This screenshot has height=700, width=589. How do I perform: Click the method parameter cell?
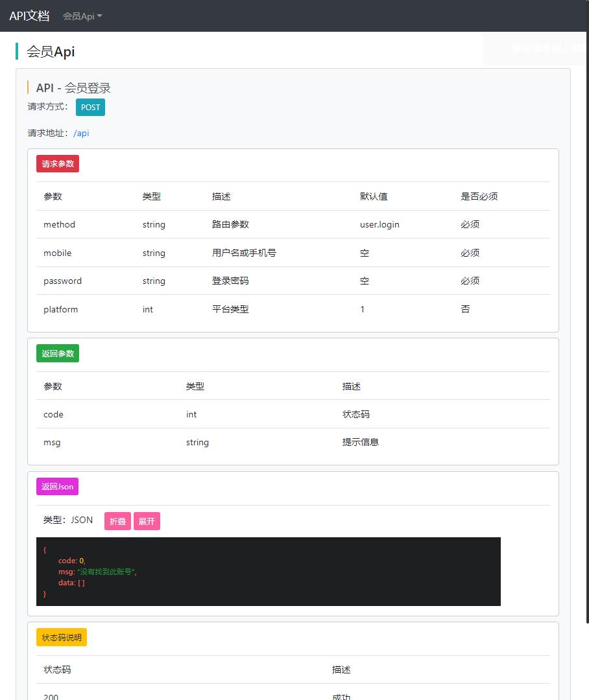[60, 224]
